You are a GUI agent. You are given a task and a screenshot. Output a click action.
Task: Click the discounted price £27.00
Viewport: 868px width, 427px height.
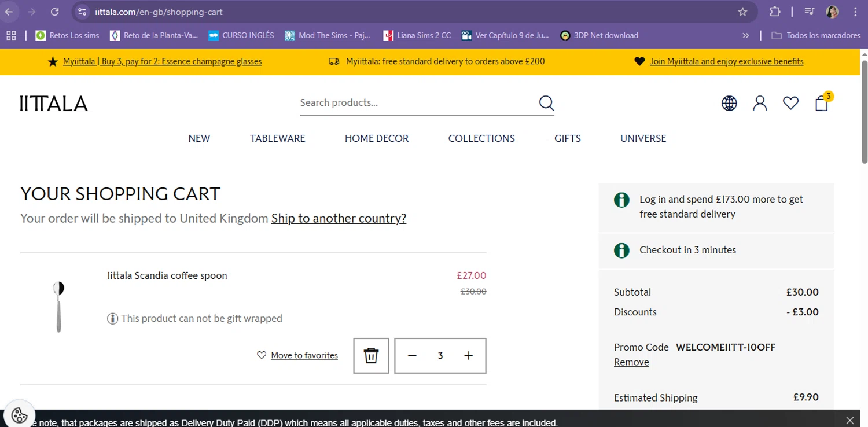tap(472, 275)
